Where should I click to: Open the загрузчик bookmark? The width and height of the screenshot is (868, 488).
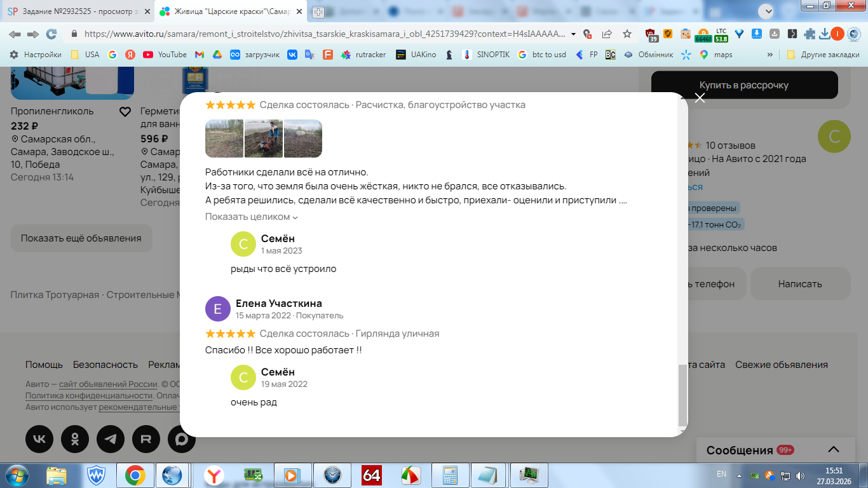tap(255, 55)
